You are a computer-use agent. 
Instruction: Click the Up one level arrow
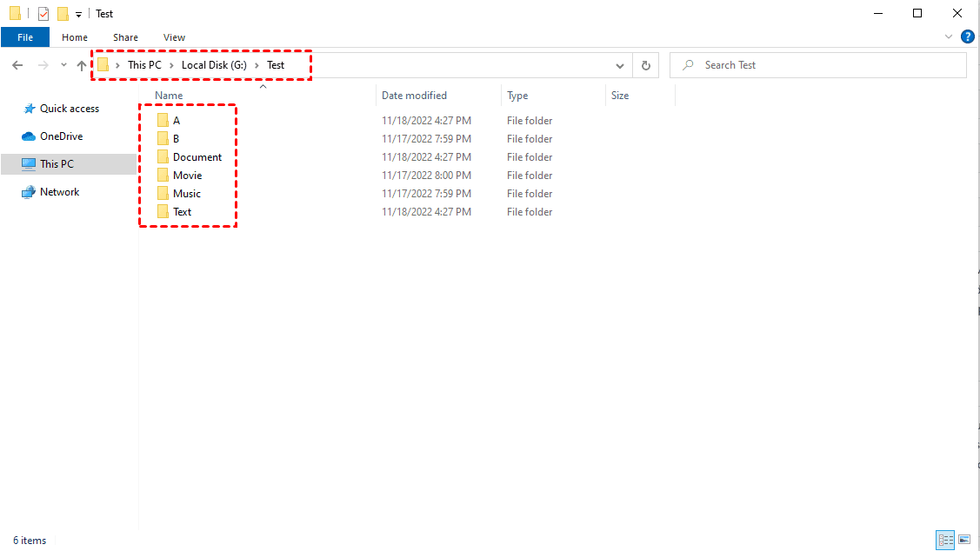coord(81,64)
